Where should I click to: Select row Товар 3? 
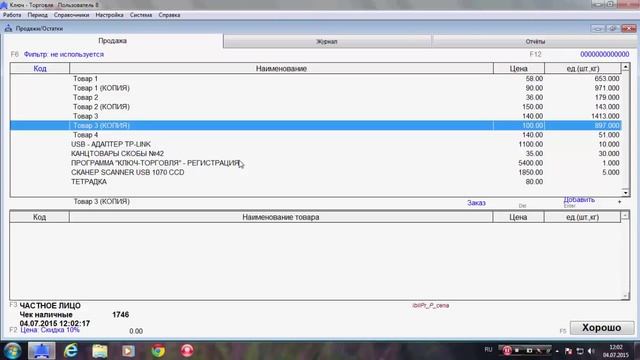click(316, 116)
